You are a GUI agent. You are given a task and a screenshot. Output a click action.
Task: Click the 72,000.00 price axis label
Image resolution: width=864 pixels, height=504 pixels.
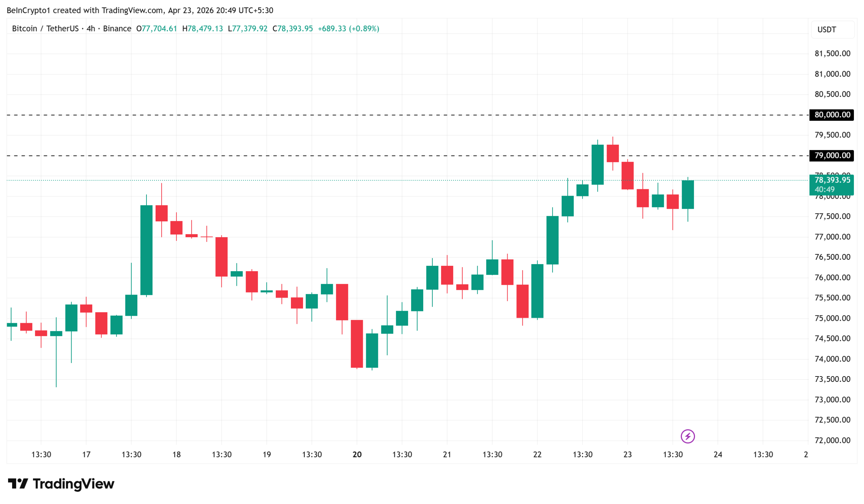832,440
